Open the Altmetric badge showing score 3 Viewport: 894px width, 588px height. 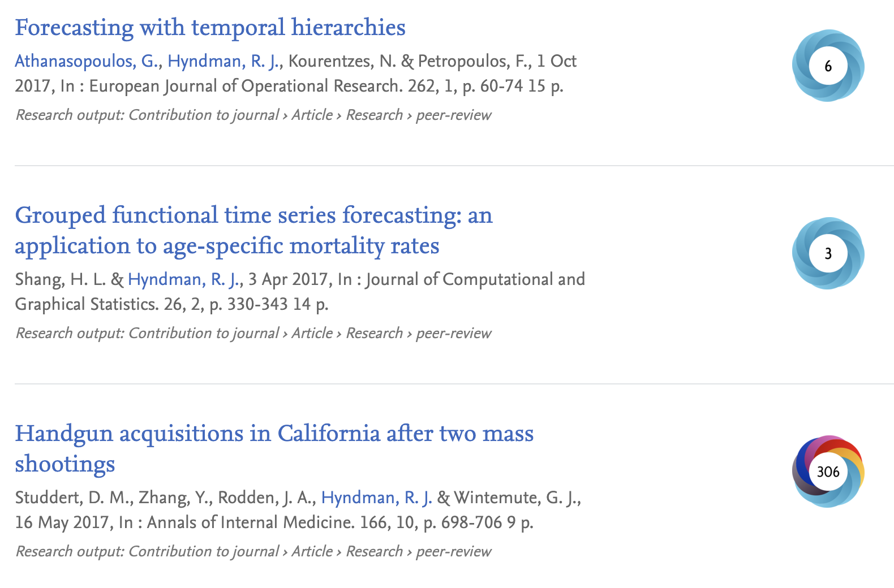click(x=828, y=253)
